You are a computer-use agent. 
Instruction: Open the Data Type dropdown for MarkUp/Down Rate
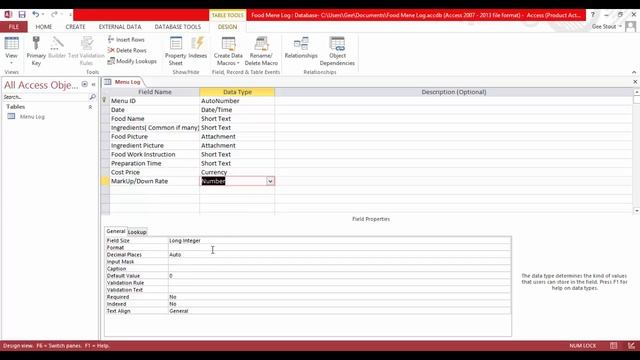pyautogui.click(x=270, y=181)
